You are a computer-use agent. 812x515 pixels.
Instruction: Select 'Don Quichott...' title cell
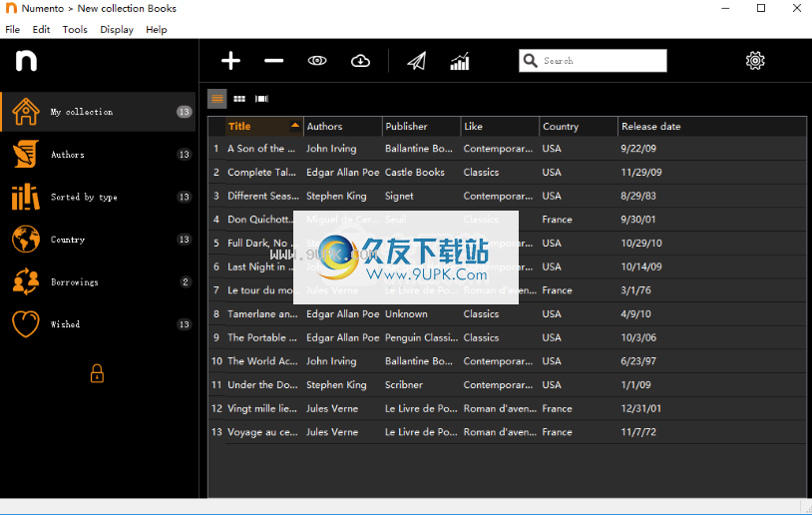click(x=259, y=220)
